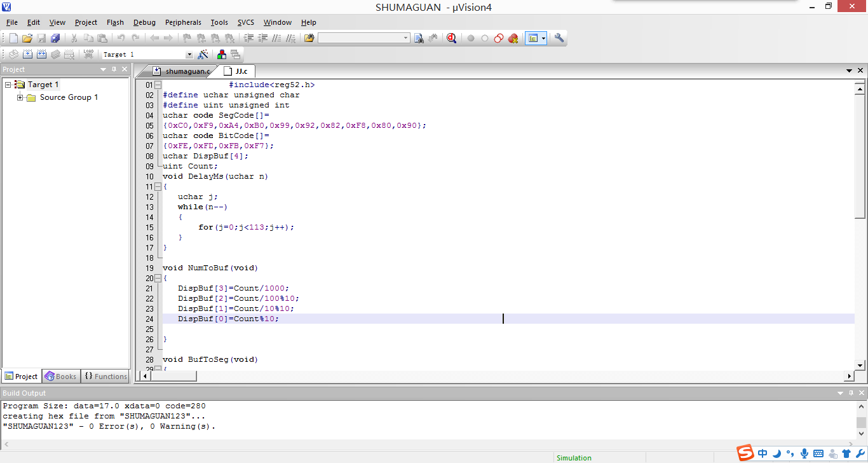Open the Peripherals menu

point(183,22)
